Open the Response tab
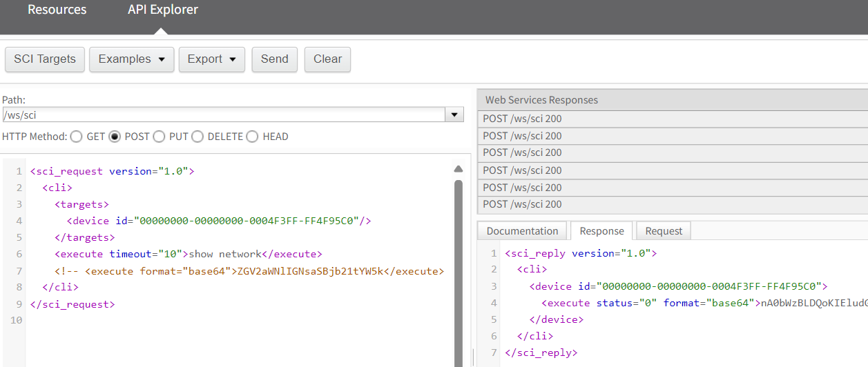 coord(601,231)
